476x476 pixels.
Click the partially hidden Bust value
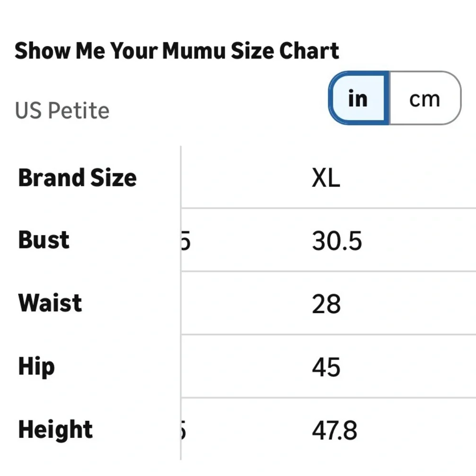pos(186,241)
